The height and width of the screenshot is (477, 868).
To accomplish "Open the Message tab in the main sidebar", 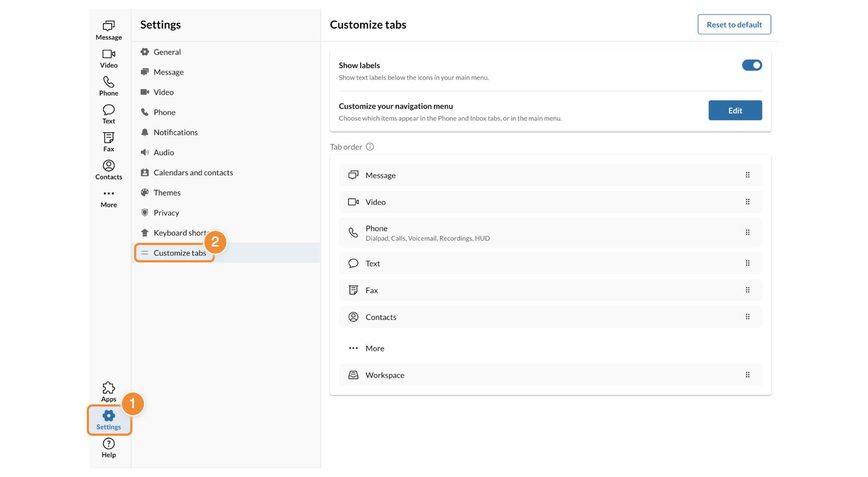I will [108, 30].
